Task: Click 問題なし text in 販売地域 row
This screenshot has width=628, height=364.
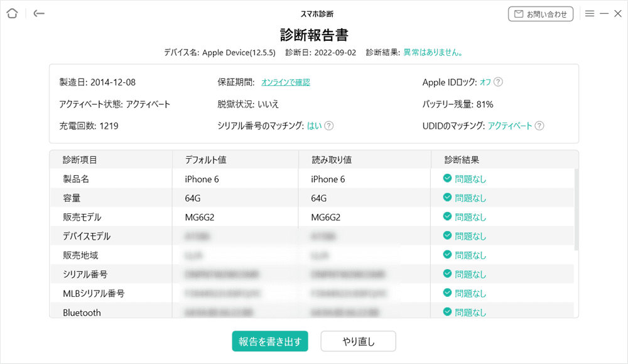Action: coord(470,255)
